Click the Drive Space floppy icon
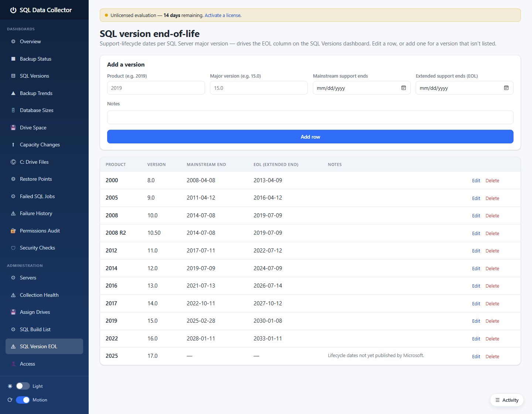This screenshot has height=414, width=532. (13, 128)
